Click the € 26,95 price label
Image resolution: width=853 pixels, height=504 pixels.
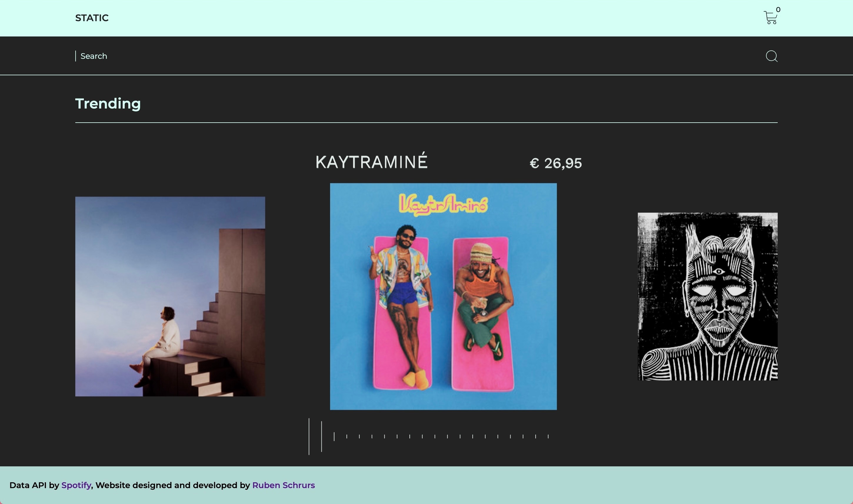(555, 163)
